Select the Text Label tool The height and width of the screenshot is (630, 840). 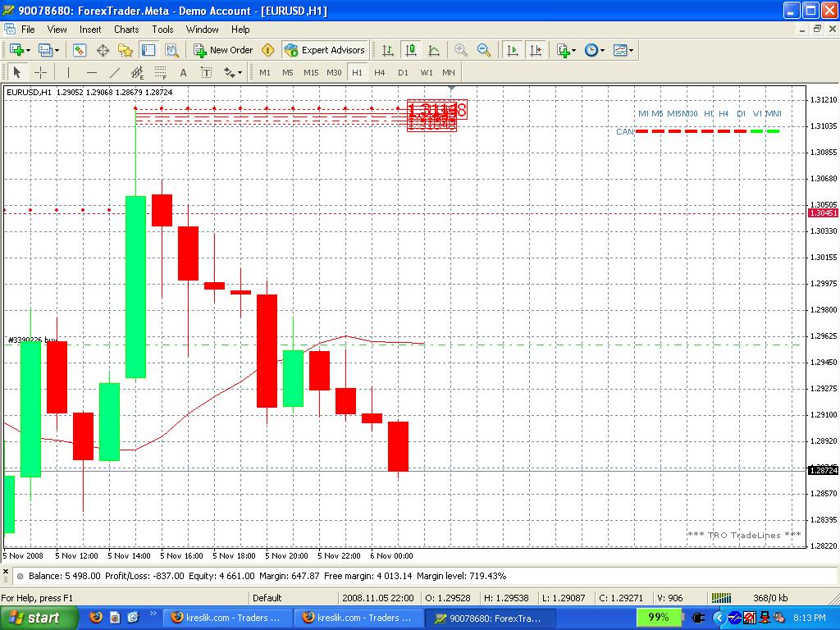pos(206,72)
